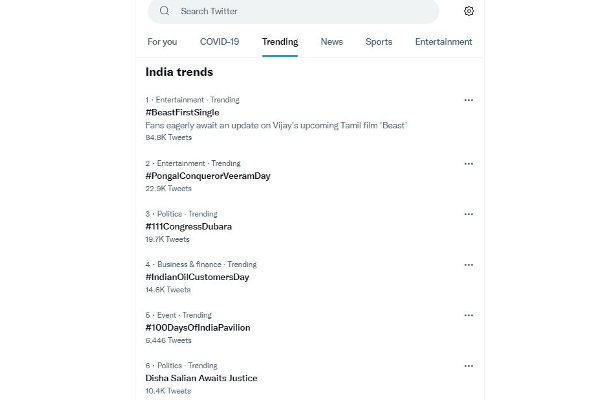Click the 22.9K Tweets count
The width and height of the screenshot is (600, 400).
click(x=168, y=189)
